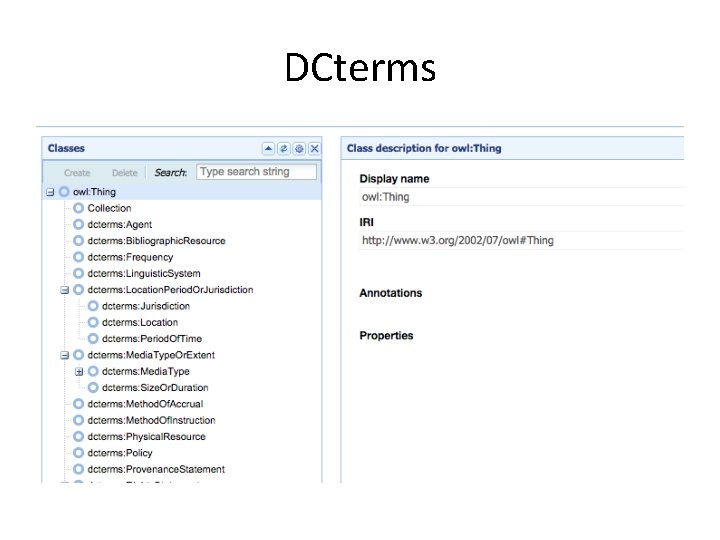The height and width of the screenshot is (540, 720).
Task: Select dcterms:MethodOfAccrual class
Action: pyautogui.click(x=146, y=404)
